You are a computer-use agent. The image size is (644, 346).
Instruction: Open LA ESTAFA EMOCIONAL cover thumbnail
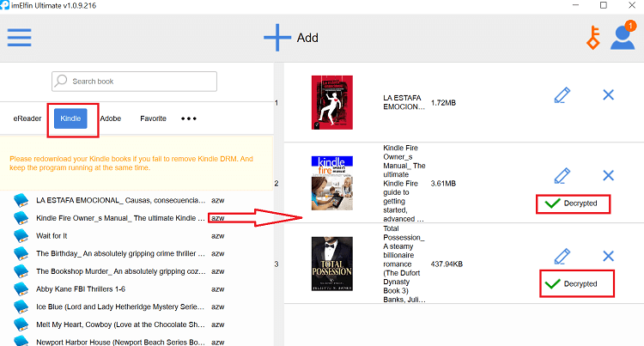pos(331,103)
